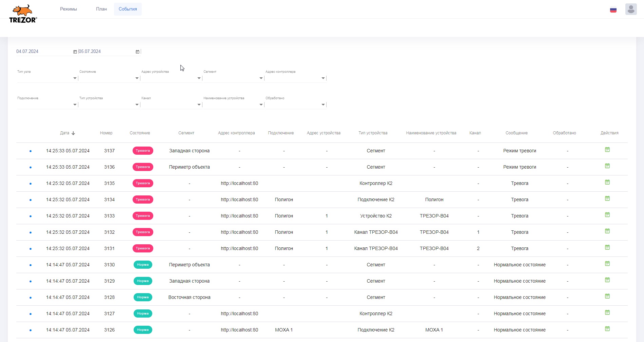
Task: Click action icon for event 3126
Action: 607,329
